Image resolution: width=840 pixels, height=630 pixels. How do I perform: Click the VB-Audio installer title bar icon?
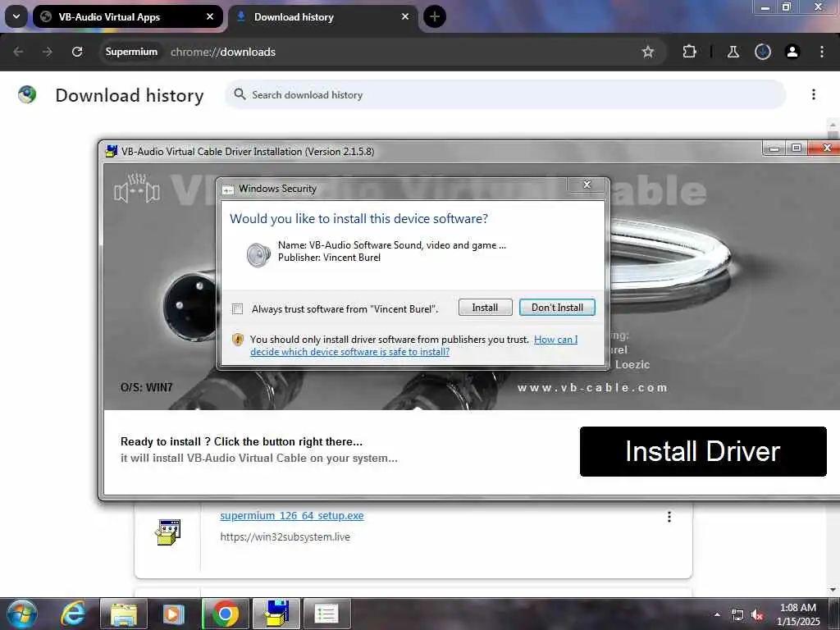tap(112, 151)
